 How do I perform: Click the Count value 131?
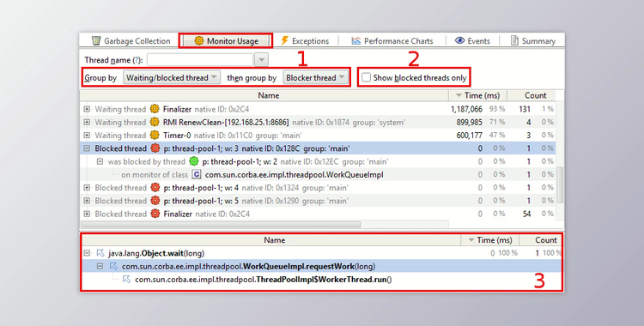click(x=525, y=109)
